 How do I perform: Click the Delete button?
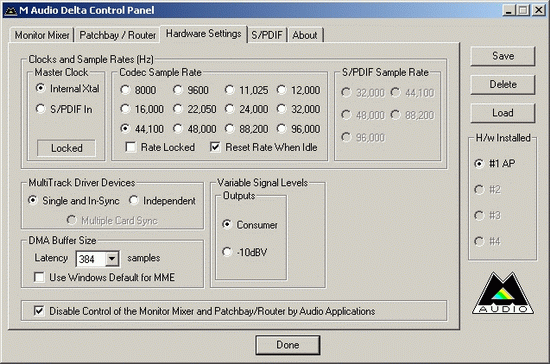click(503, 85)
